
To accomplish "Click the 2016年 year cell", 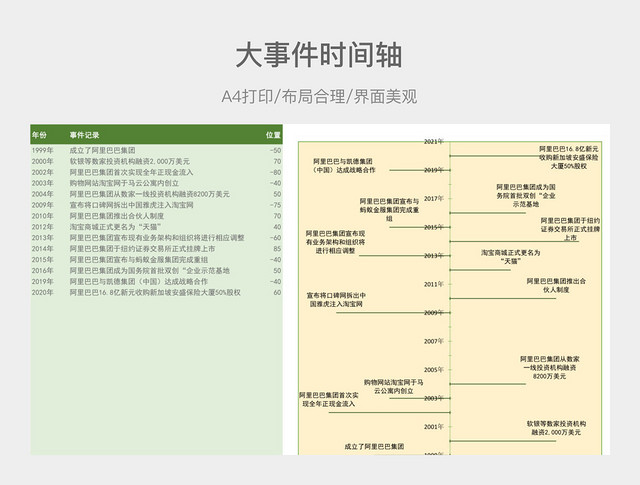I will 42,271.
